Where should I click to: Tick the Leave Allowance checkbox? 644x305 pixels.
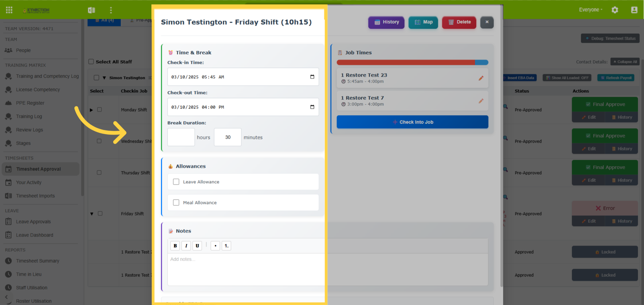point(176,182)
